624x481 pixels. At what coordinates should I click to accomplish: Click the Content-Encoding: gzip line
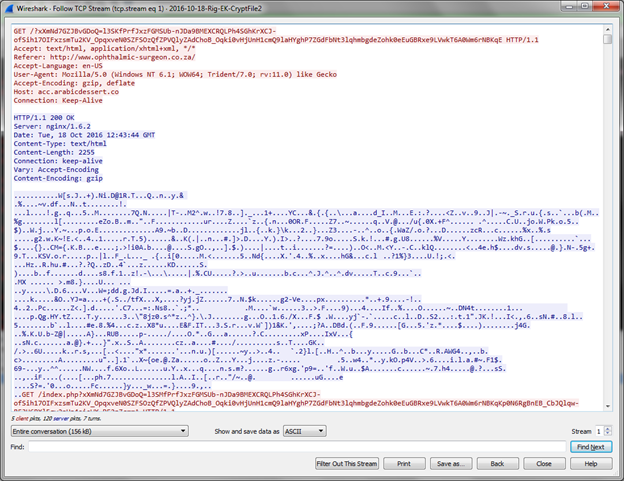[x=58, y=178]
